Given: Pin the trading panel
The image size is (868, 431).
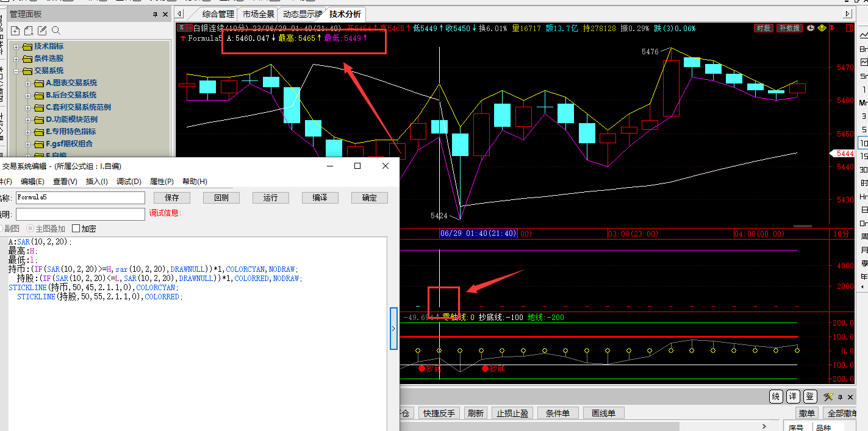Looking at the screenshot, I should coord(840,397).
